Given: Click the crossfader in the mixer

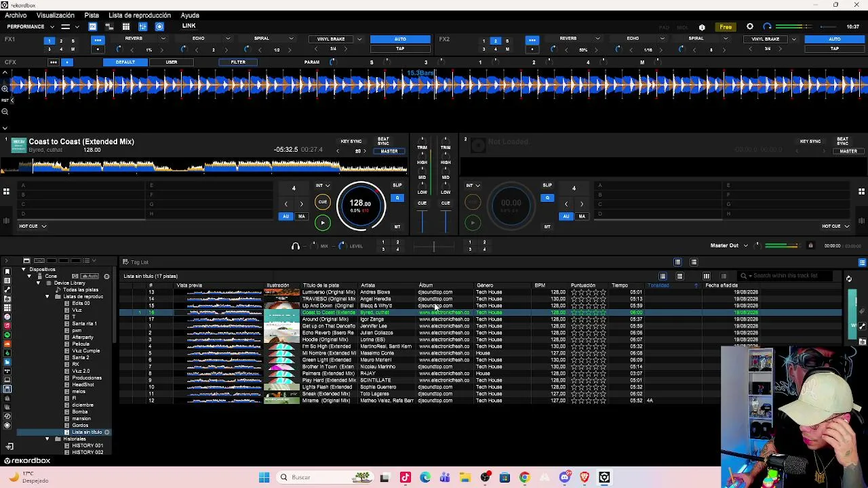Looking at the screenshot, I should 434,247.
